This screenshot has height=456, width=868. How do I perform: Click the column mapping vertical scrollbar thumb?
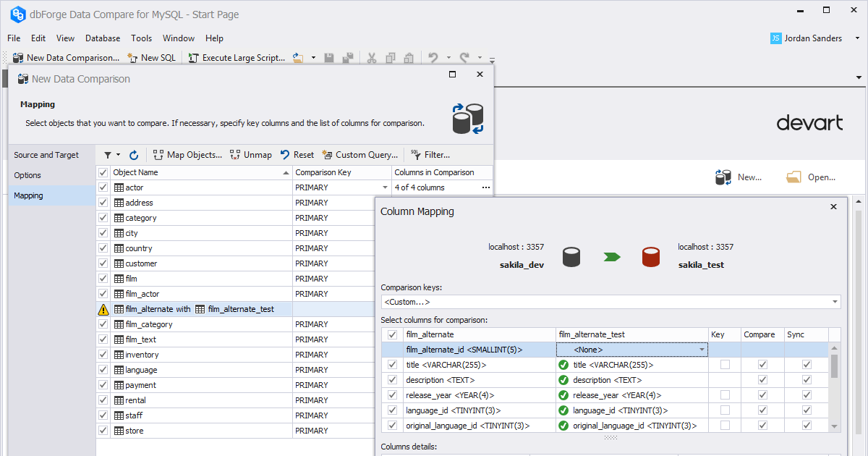click(x=835, y=366)
